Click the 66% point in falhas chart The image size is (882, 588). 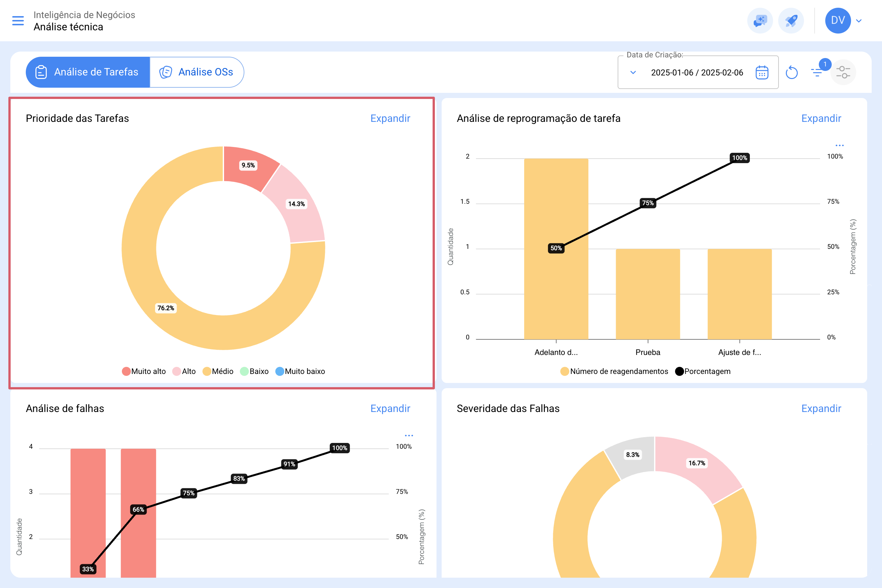(x=138, y=510)
